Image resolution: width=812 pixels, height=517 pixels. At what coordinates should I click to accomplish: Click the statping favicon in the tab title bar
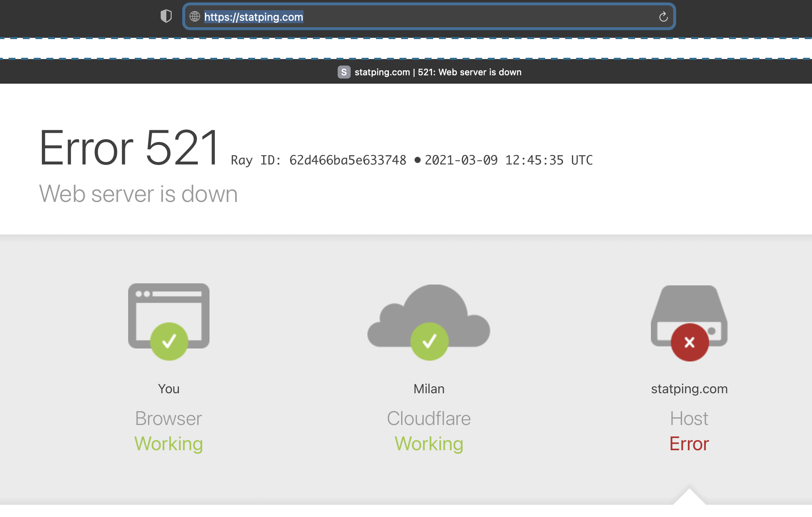(344, 72)
